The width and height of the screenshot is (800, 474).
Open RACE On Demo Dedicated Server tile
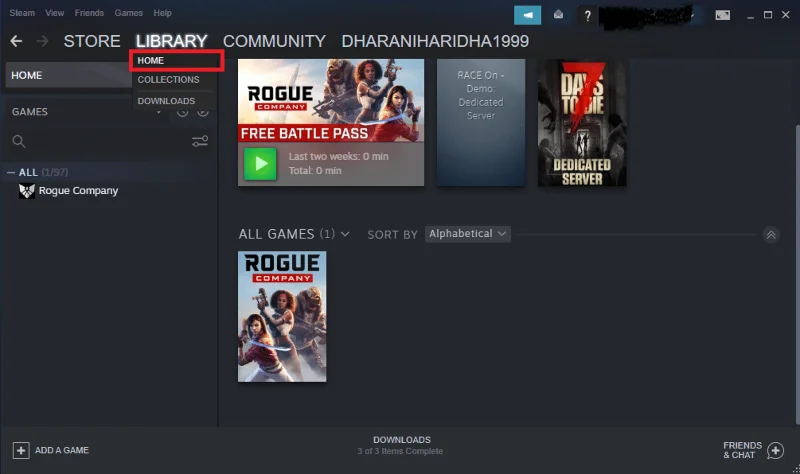click(x=481, y=122)
